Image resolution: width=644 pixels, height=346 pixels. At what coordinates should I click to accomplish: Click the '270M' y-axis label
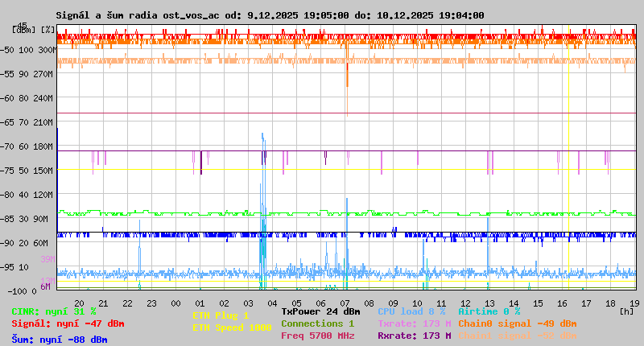pos(45,74)
